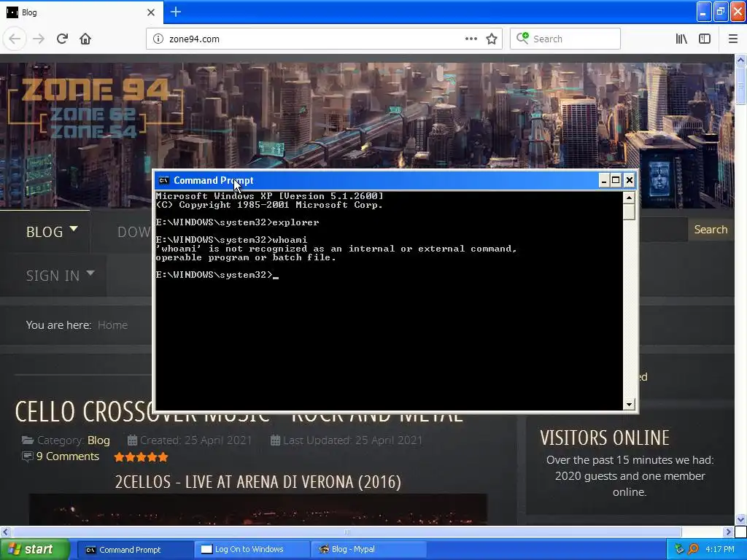Open the Blog category link

(x=98, y=440)
